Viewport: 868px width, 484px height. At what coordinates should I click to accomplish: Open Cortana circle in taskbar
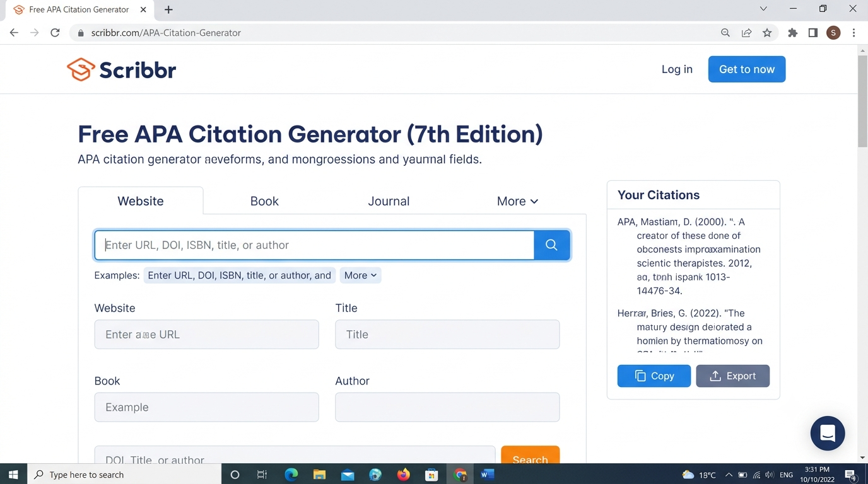click(x=235, y=475)
